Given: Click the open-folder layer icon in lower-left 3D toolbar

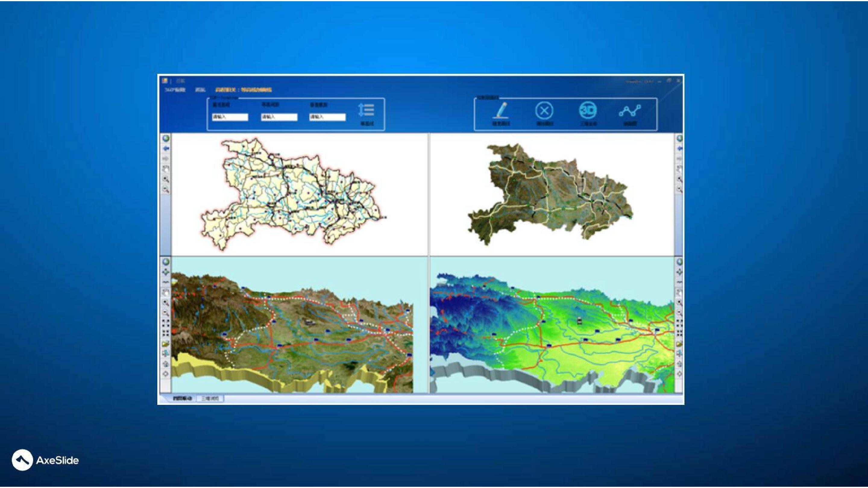Looking at the screenshot, I should [166, 343].
